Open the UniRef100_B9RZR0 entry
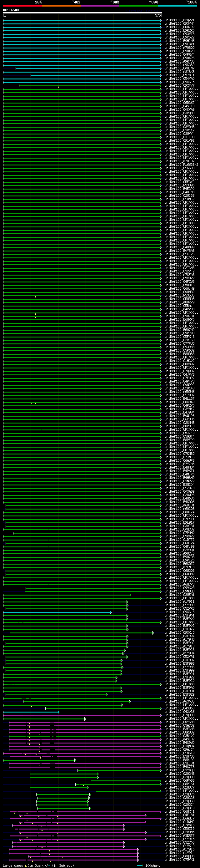This screenshot has height=868, width=200. pyautogui.click(x=179, y=30)
